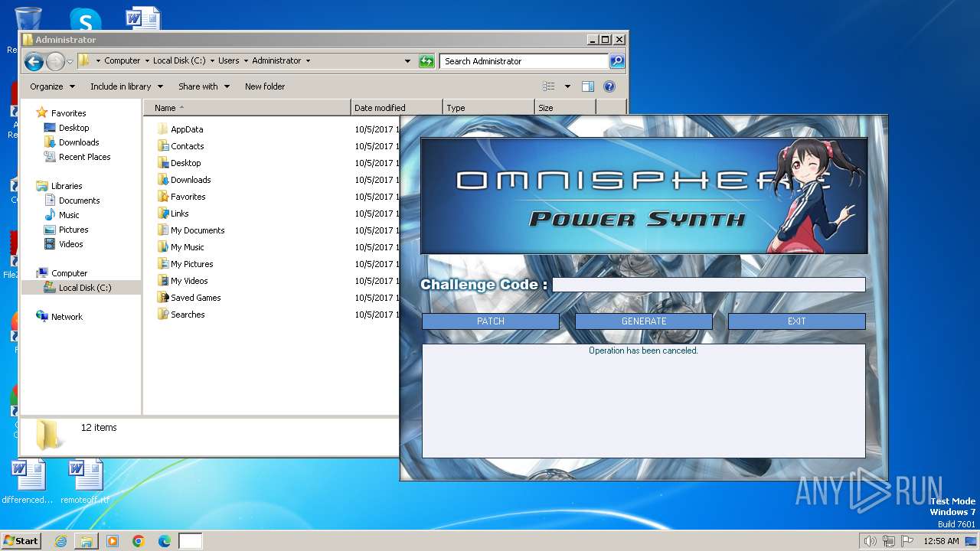Open Internet Explorer from the taskbar
This screenshot has height=551, width=980.
pyautogui.click(x=60, y=541)
